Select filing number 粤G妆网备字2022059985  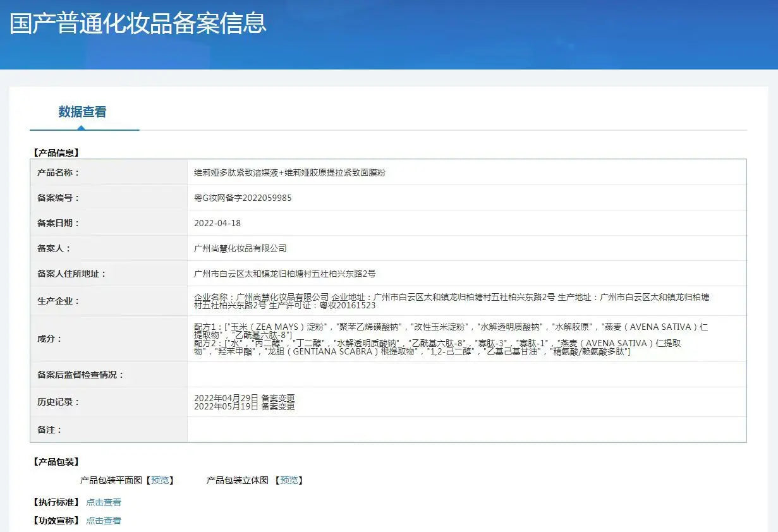click(243, 198)
